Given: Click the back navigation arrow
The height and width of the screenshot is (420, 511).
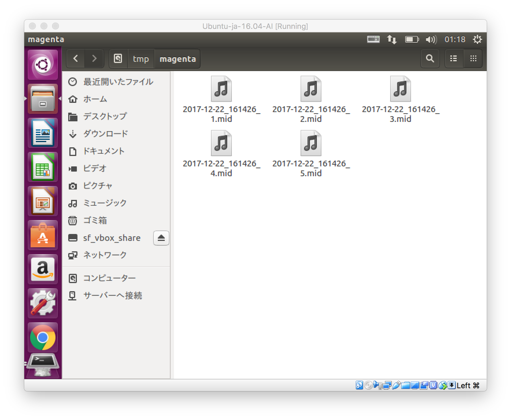Looking at the screenshot, I should pyautogui.click(x=75, y=58).
